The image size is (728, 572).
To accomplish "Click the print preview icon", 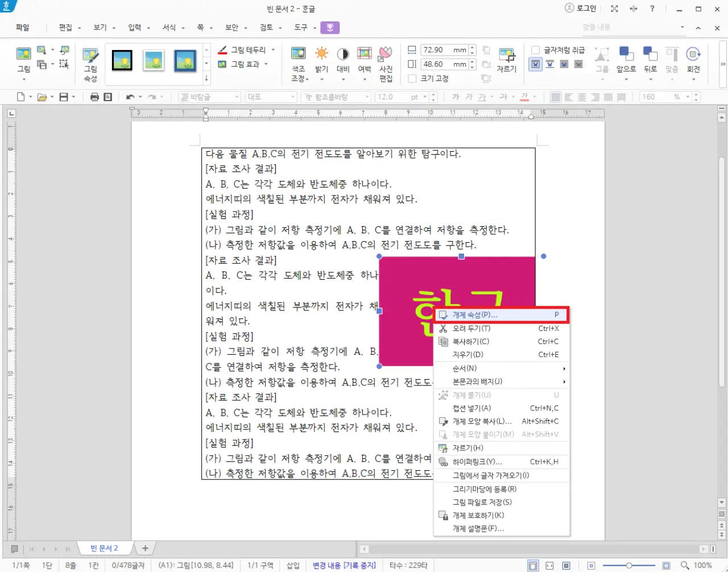I will 108,97.
